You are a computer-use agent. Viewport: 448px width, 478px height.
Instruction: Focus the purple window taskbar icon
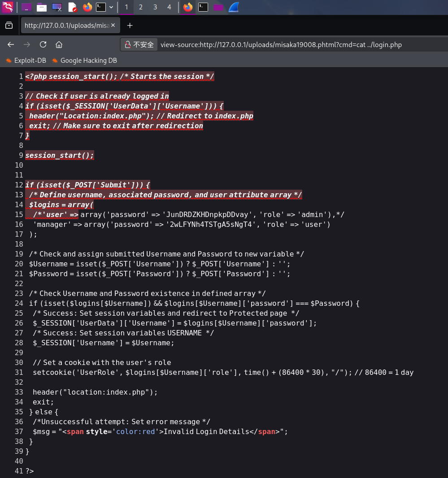(x=218, y=7)
